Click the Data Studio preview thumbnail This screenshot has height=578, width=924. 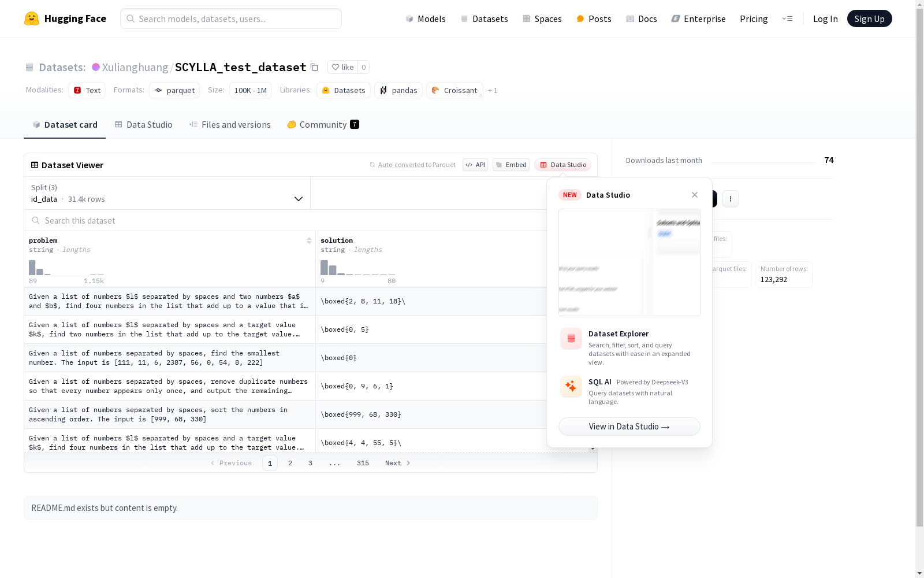pos(629,262)
